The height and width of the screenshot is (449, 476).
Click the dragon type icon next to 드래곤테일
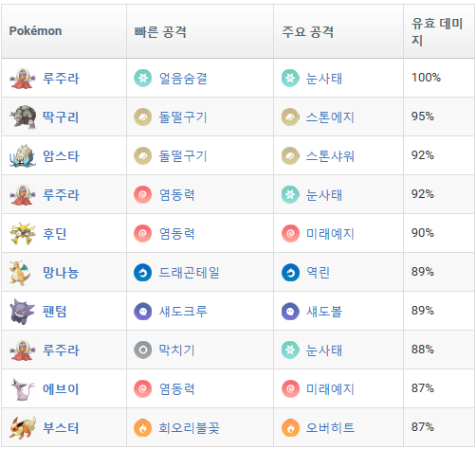pyautogui.click(x=143, y=272)
